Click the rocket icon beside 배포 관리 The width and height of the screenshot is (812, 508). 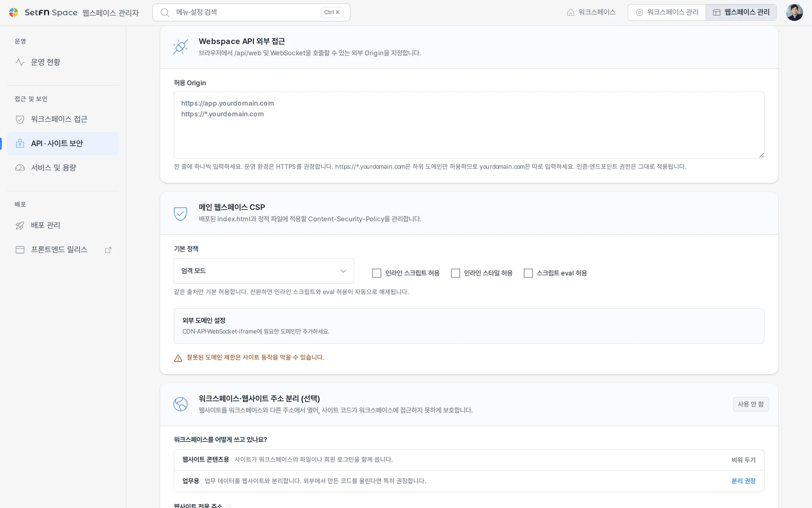click(20, 226)
